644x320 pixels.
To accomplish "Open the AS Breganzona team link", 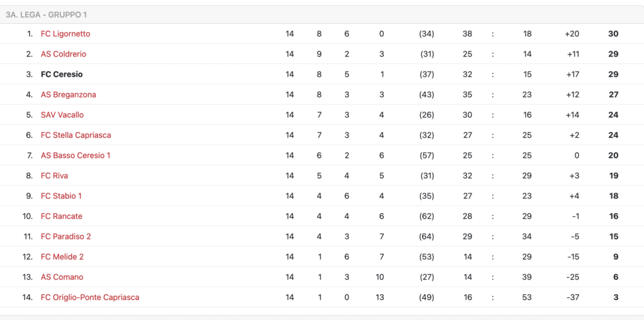I will (69, 94).
